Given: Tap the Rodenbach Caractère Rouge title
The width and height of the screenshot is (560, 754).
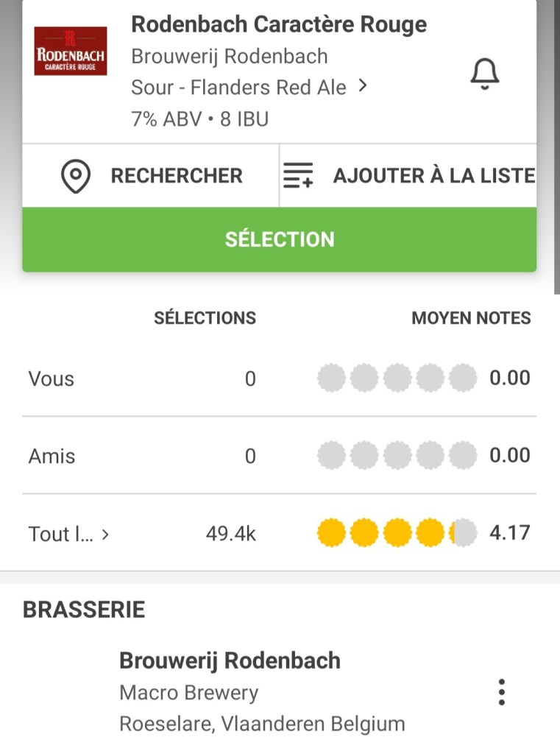Looking at the screenshot, I should click(x=279, y=24).
